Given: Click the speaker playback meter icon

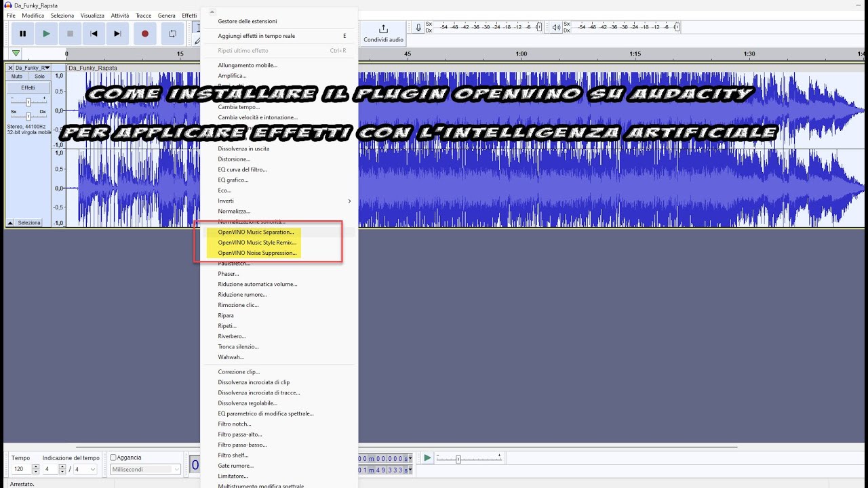Looking at the screenshot, I should pos(556,27).
